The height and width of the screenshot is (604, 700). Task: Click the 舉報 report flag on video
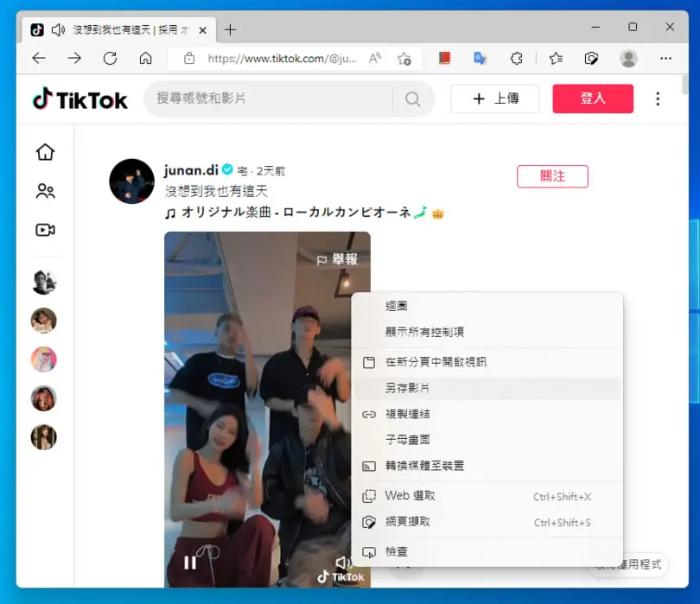(337, 259)
